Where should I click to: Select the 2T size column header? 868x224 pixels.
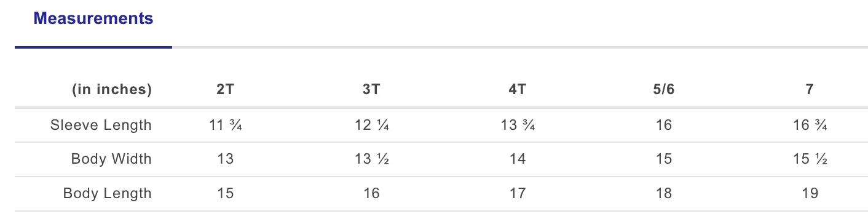(226, 89)
